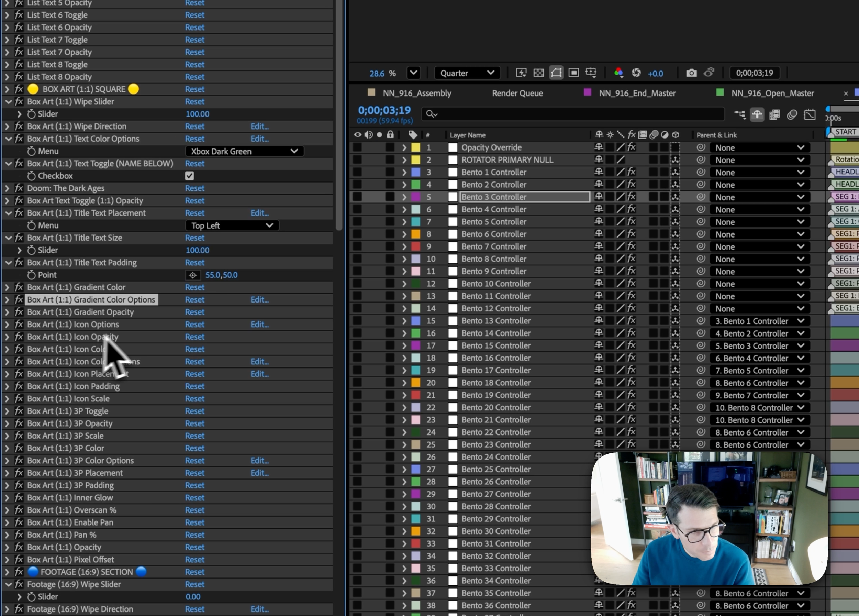
Task: Click Box Art Wipe Slider value 100.00
Action: coord(197,114)
